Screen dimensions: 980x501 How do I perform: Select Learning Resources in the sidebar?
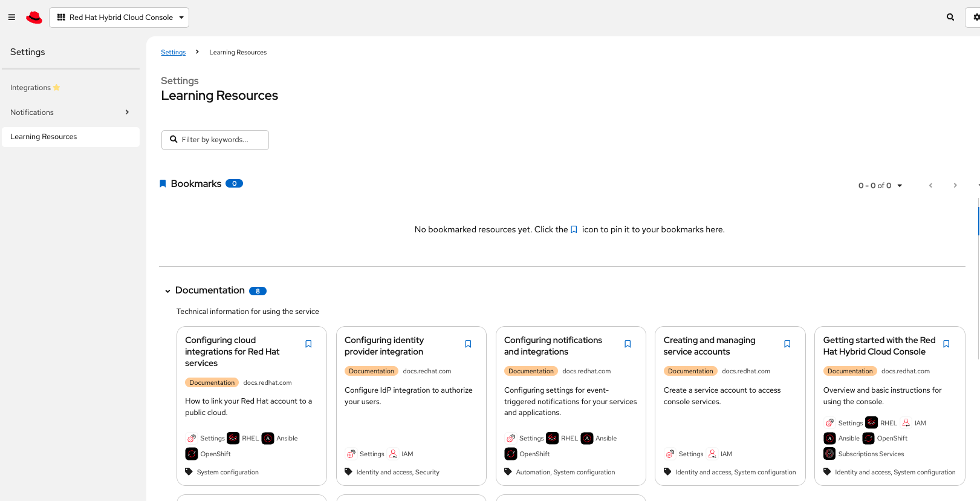pyautogui.click(x=44, y=137)
